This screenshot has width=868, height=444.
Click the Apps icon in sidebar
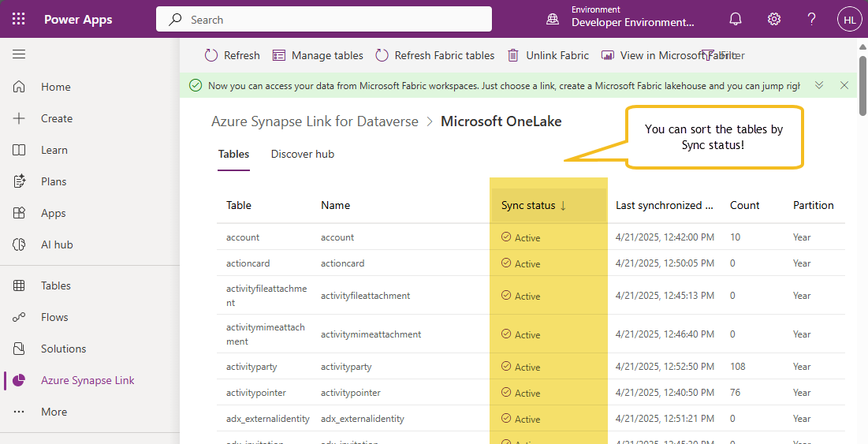[19, 213]
